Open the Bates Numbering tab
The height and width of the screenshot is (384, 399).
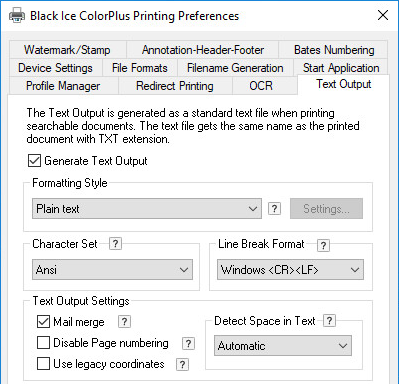[x=334, y=50]
